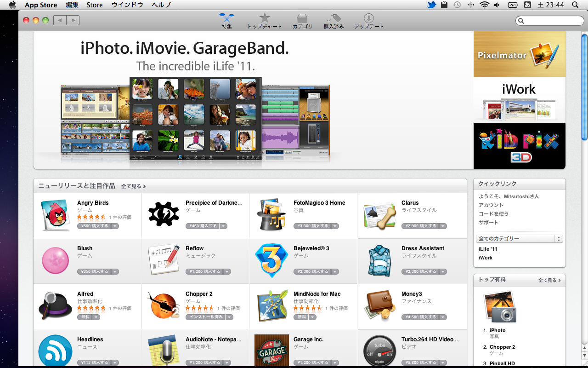Open the Apple menu
This screenshot has height=368, width=588.
pyautogui.click(x=12, y=5)
